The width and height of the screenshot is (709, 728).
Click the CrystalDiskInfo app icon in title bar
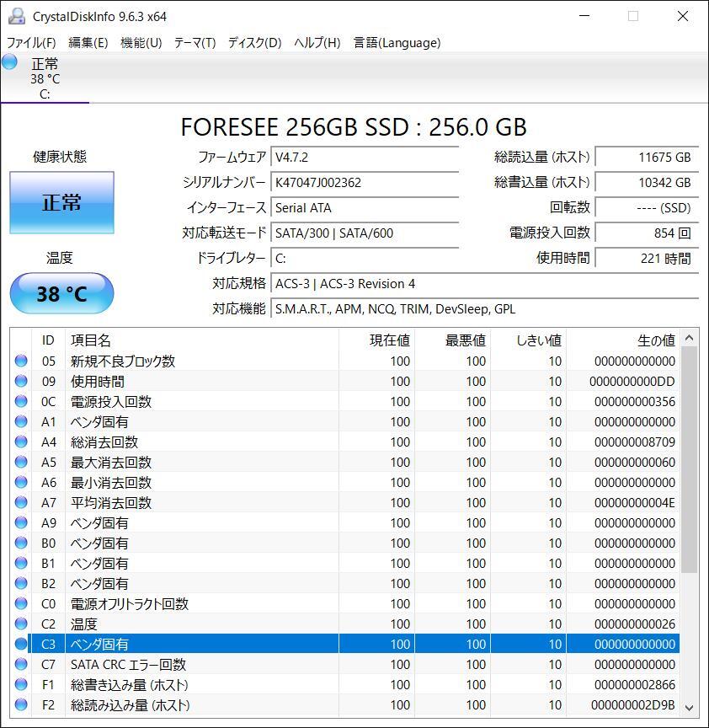tap(17, 16)
